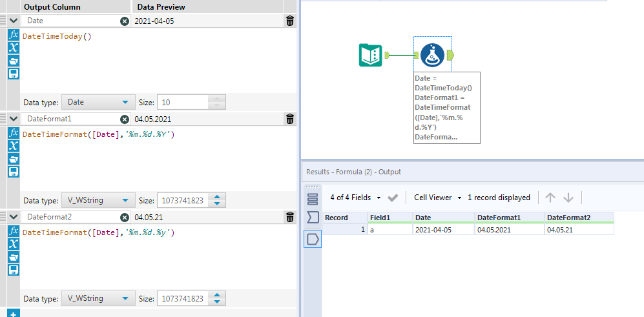
Task: Click the '%m.%d.%Y' expression editor
Action: click(158, 159)
